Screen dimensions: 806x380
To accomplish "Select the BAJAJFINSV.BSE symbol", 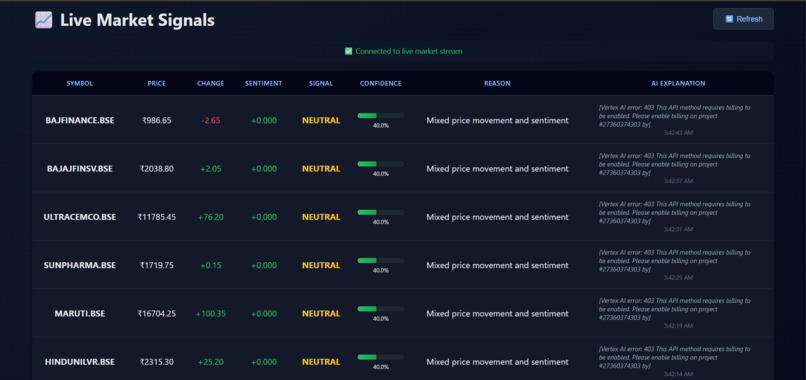I will 80,169.
